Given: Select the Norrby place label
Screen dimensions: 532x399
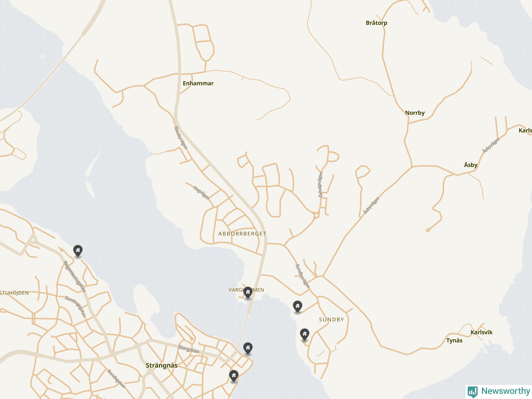Looking at the screenshot, I should [x=415, y=113].
